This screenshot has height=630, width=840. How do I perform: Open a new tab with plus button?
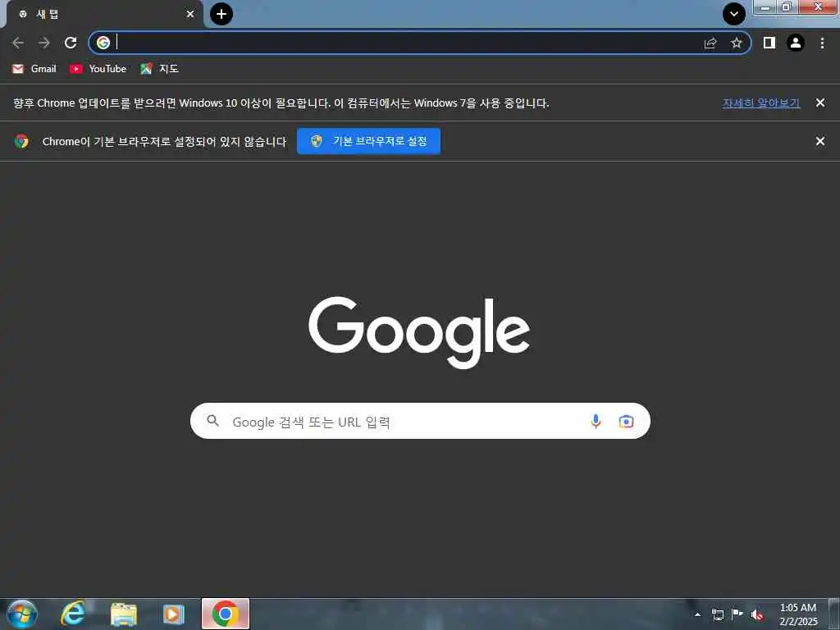tap(221, 14)
